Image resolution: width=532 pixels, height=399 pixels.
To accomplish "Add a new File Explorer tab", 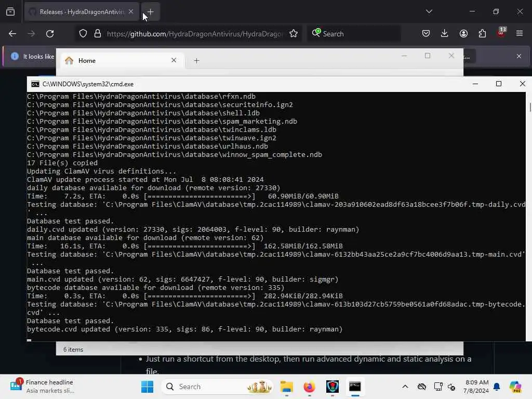I will pyautogui.click(x=196, y=61).
